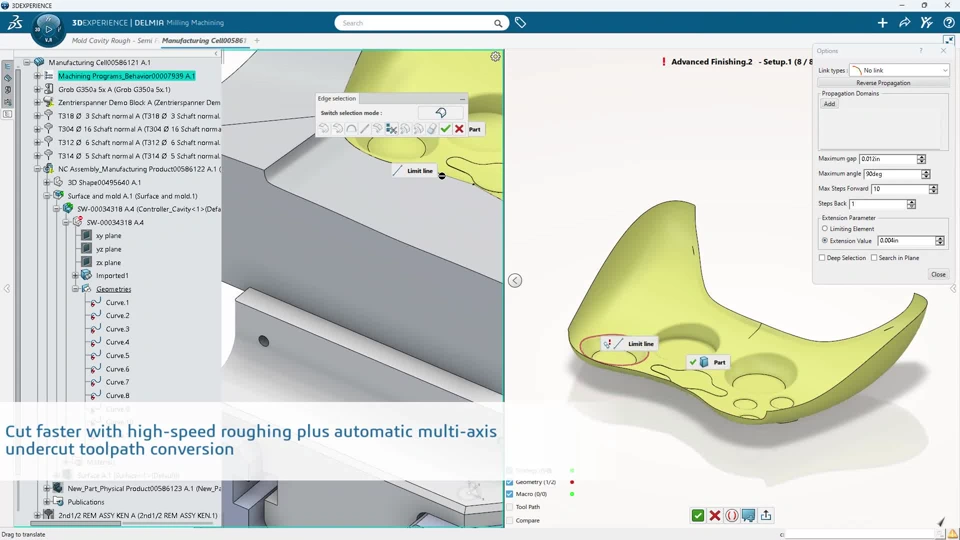Add a new tab with plus
The height and width of the screenshot is (540, 960).
[x=257, y=40]
